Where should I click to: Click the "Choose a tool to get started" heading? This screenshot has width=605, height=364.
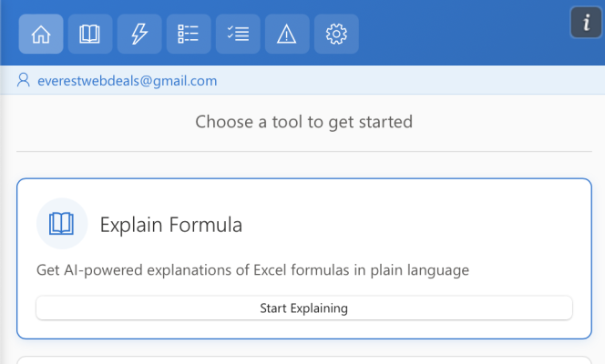303,121
